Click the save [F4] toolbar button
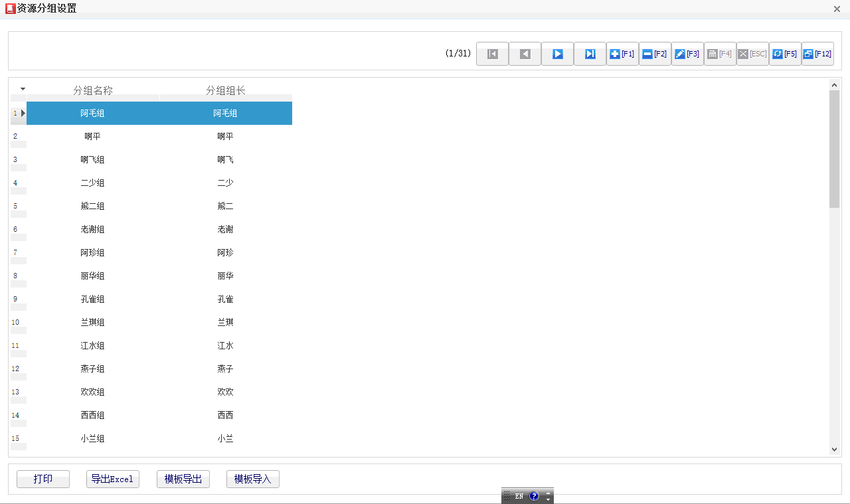Viewport: 850px width, 504px height. coord(720,54)
